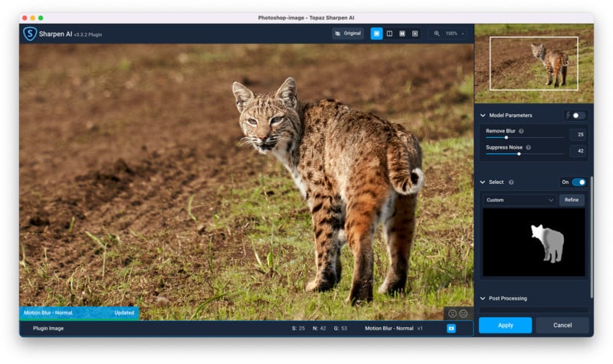Click the Refine mask button

pos(572,200)
